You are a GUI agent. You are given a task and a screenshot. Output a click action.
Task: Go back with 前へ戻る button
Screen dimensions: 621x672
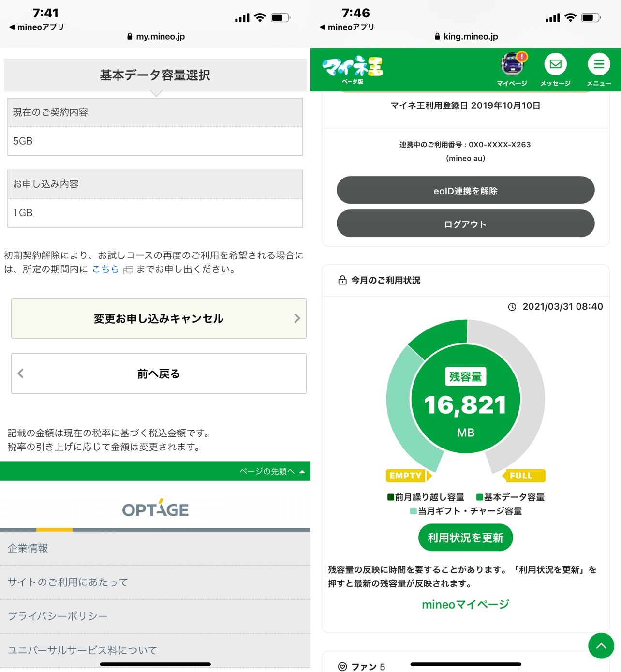point(159,373)
